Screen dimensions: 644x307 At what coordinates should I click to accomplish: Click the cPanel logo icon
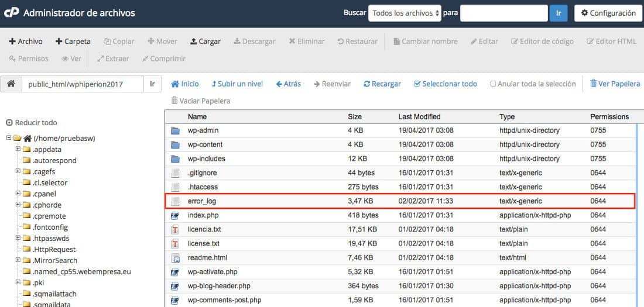[x=11, y=13]
